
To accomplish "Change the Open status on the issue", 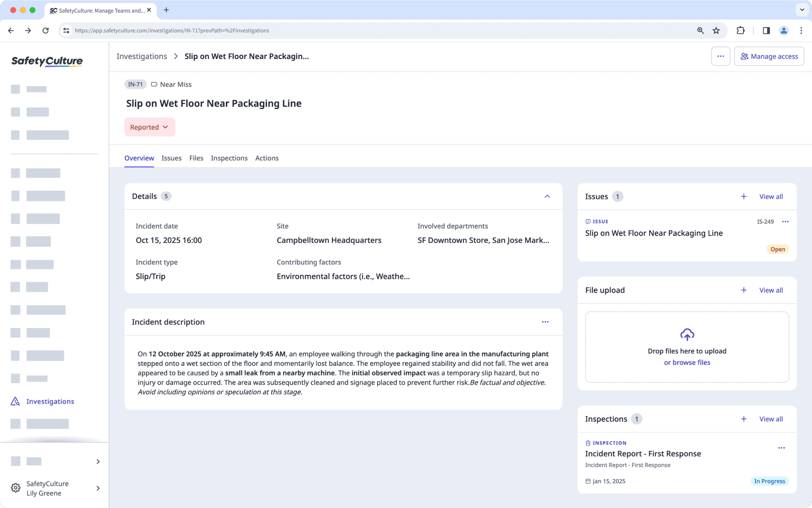I will [x=777, y=249].
